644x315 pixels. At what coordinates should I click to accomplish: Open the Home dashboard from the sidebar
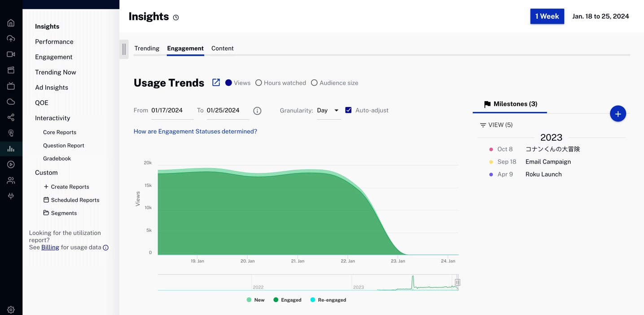11,22
